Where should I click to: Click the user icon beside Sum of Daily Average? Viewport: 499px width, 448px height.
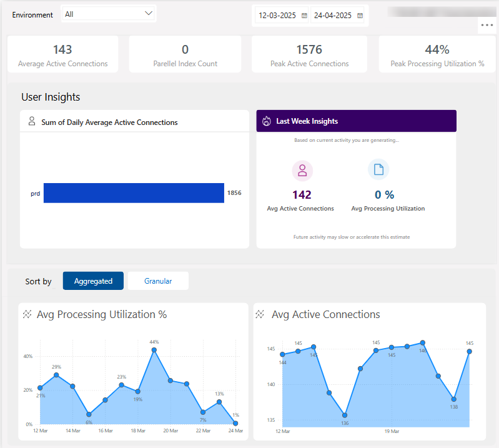[32, 121]
